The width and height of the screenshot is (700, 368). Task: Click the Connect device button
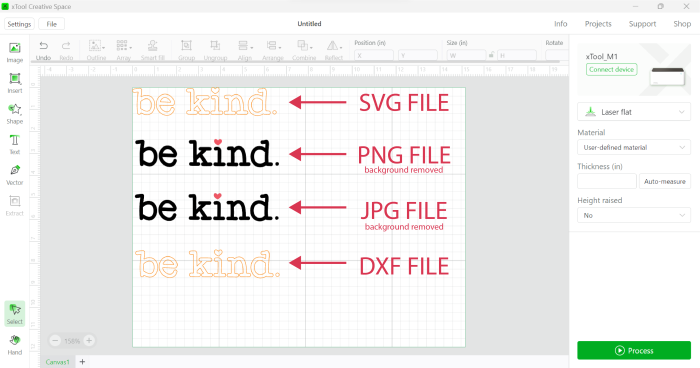pyautogui.click(x=612, y=70)
